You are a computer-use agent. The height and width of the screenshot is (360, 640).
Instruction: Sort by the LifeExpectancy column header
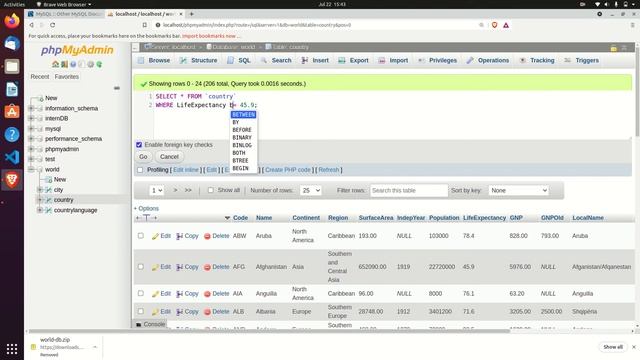(x=484, y=218)
